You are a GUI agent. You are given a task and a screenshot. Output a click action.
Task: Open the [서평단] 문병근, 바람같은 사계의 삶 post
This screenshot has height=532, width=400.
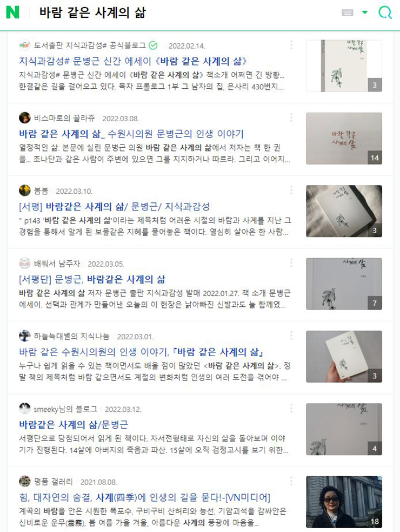click(x=92, y=279)
